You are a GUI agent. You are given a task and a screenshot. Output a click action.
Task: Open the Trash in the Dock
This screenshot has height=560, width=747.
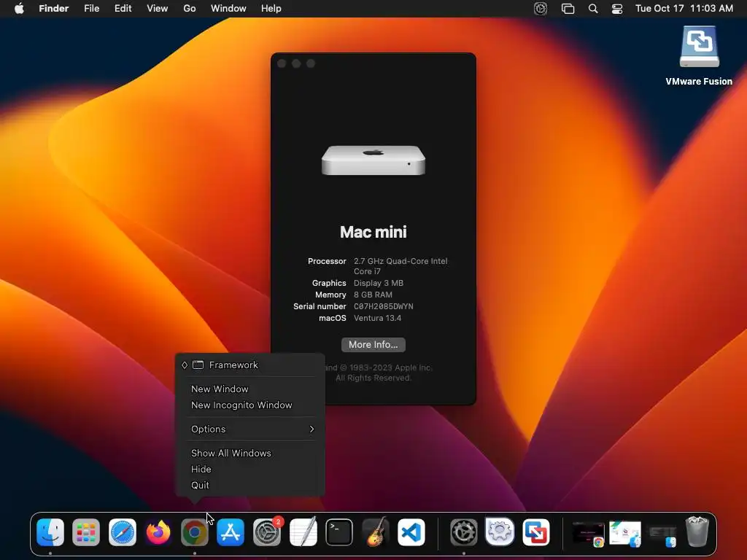point(697,532)
